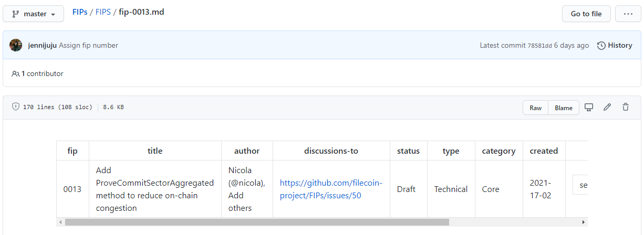This screenshot has width=644, height=235.
Task: Click the status column header
Action: [x=408, y=151]
